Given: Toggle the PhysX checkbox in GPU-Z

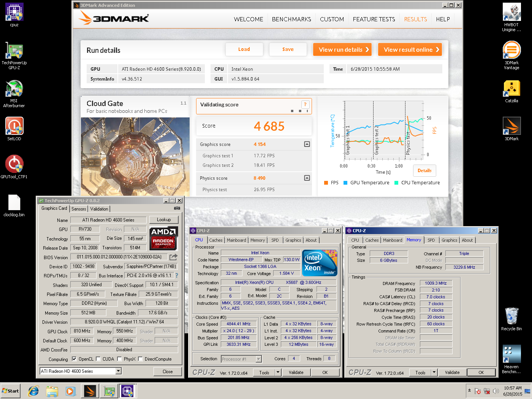Looking at the screenshot, I should 119,359.
